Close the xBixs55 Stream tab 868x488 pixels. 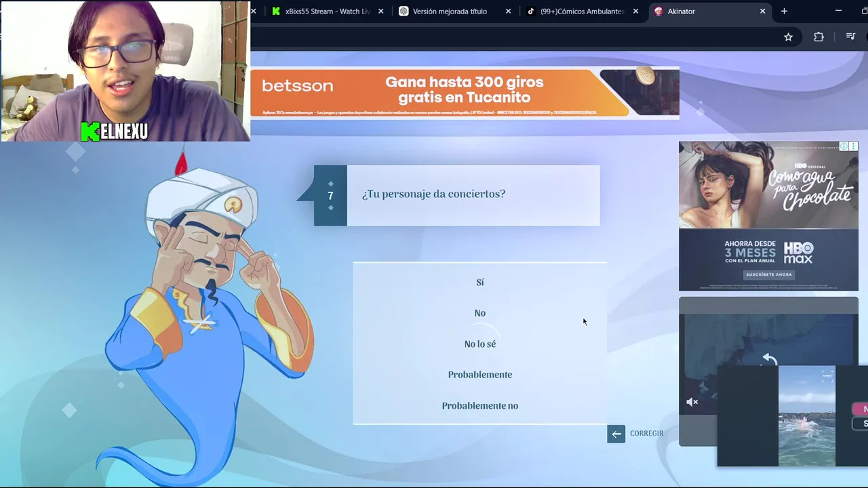click(380, 12)
